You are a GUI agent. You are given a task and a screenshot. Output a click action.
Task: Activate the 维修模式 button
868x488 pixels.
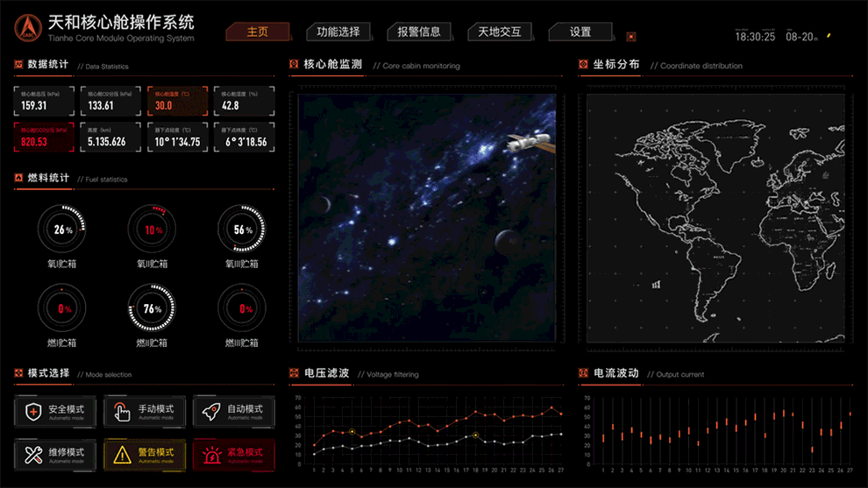click(x=55, y=455)
